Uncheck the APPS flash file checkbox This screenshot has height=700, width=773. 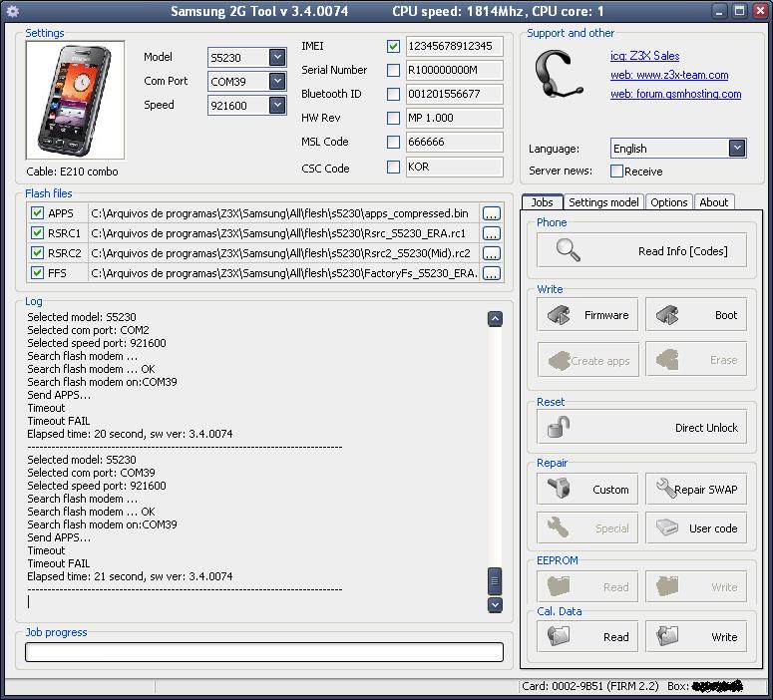pos(37,213)
